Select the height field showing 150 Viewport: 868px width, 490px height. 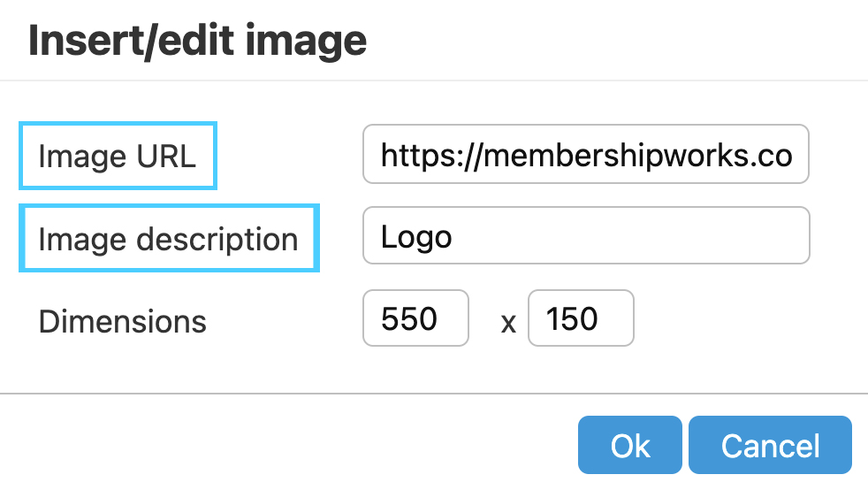tap(581, 318)
